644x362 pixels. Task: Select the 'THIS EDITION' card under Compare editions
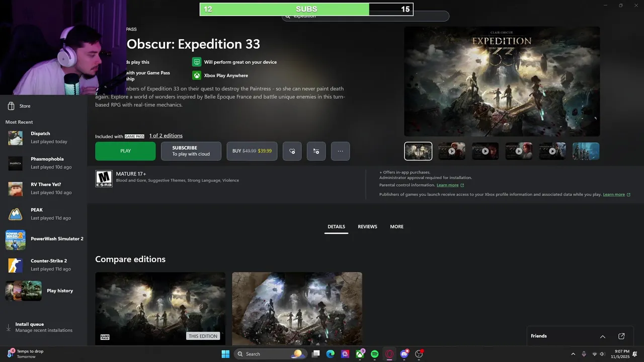pos(160,308)
